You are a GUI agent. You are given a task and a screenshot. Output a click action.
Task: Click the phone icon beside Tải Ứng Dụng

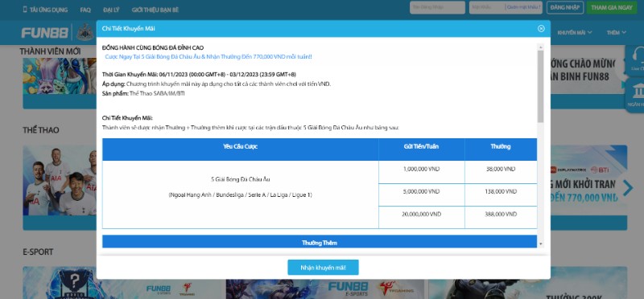pos(25,10)
